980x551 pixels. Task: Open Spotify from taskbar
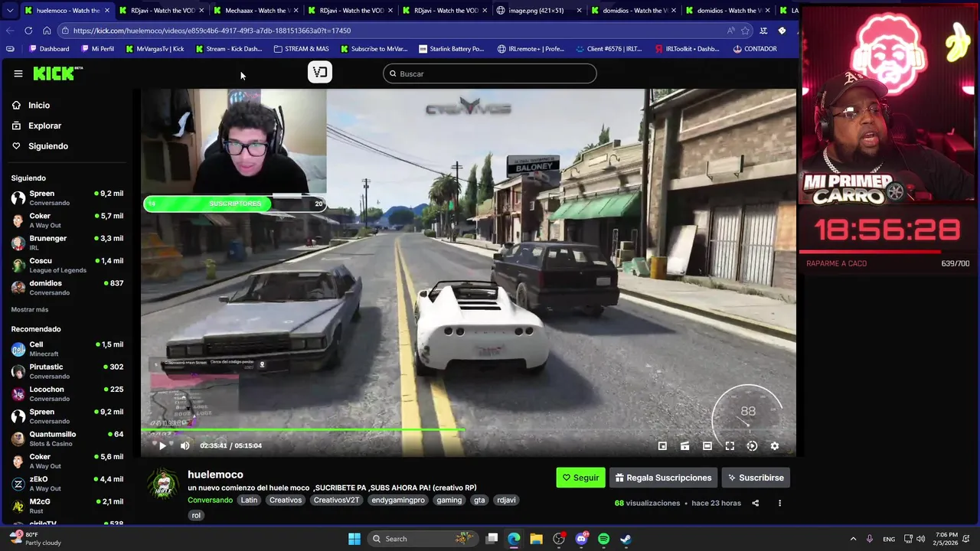tap(603, 539)
